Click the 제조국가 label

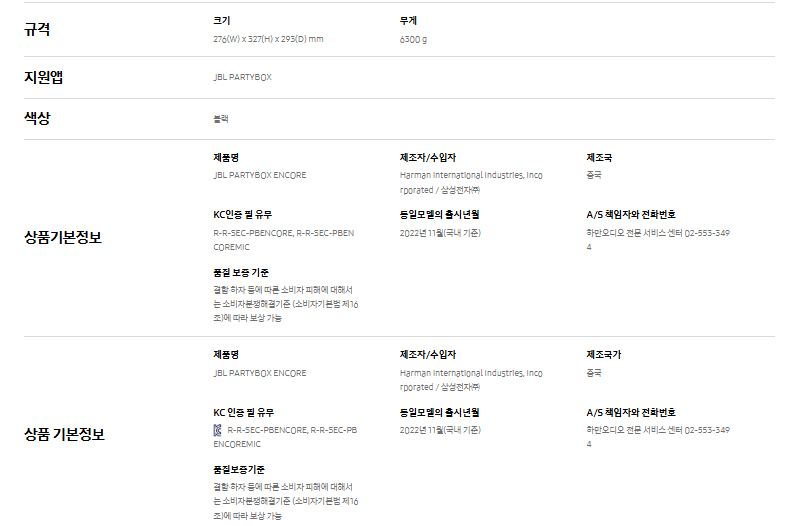click(x=604, y=355)
